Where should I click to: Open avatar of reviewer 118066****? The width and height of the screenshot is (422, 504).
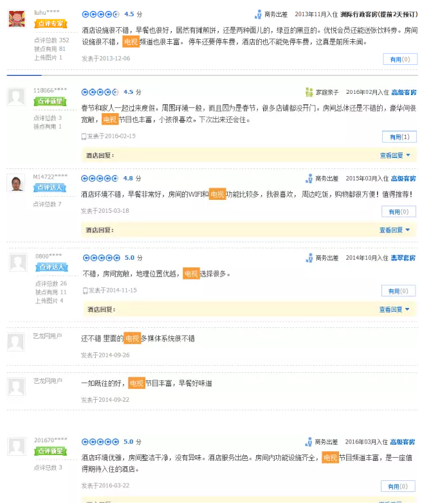coord(16,96)
